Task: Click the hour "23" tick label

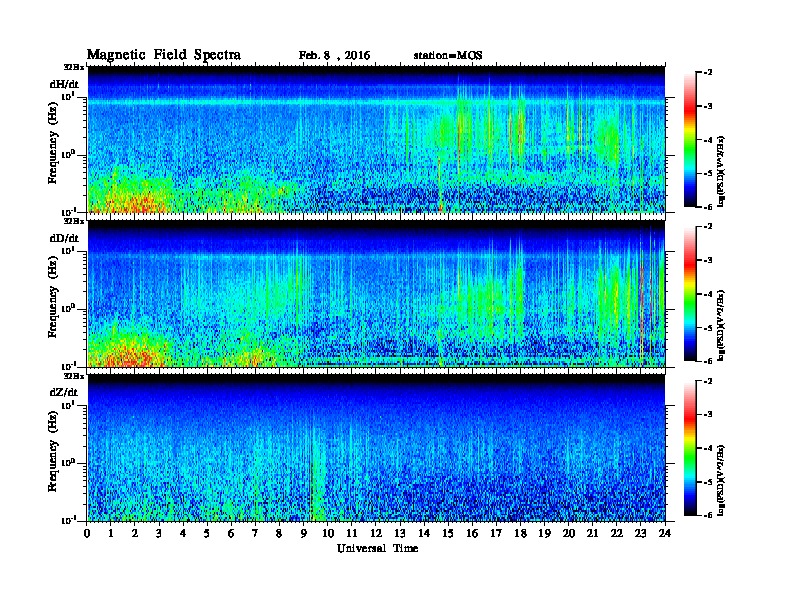Action: (641, 533)
